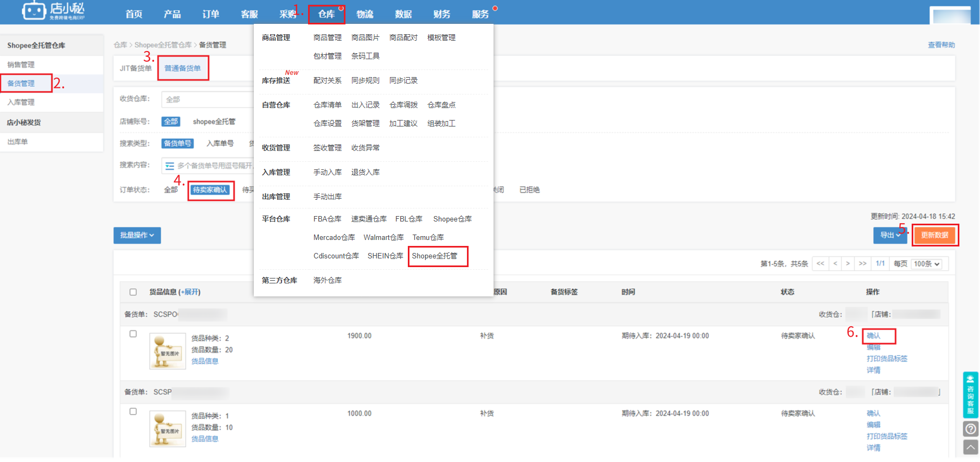This screenshot has width=980, height=462.
Task: Select 备货管理 in the sidebar
Action: click(x=21, y=84)
